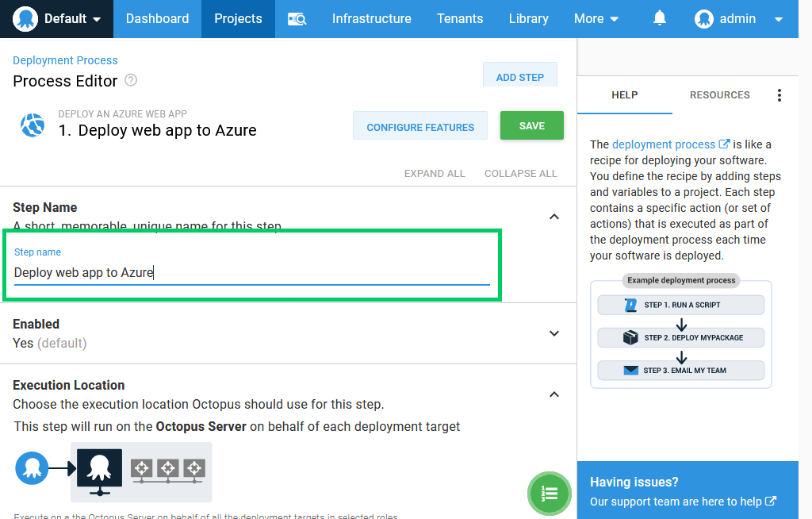Save the deployment step
The image size is (812, 519).
click(x=532, y=125)
